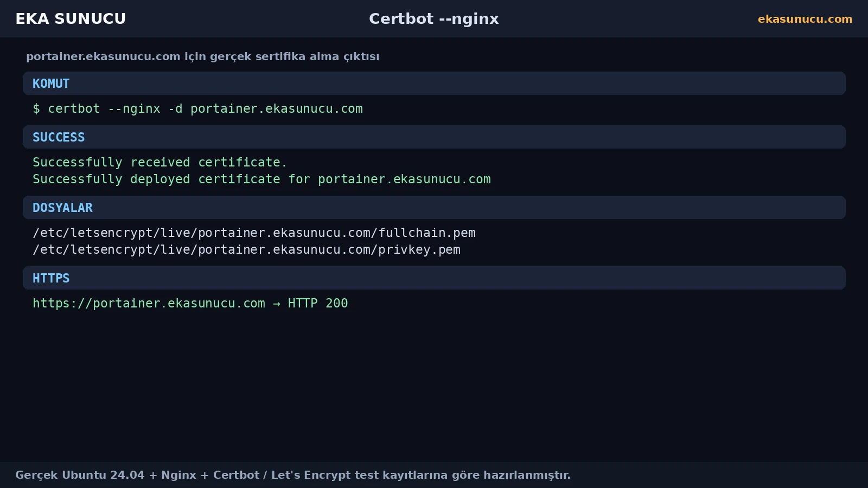
Task: Select the 'Successfully deployed certificate' line
Action: click(x=261, y=179)
